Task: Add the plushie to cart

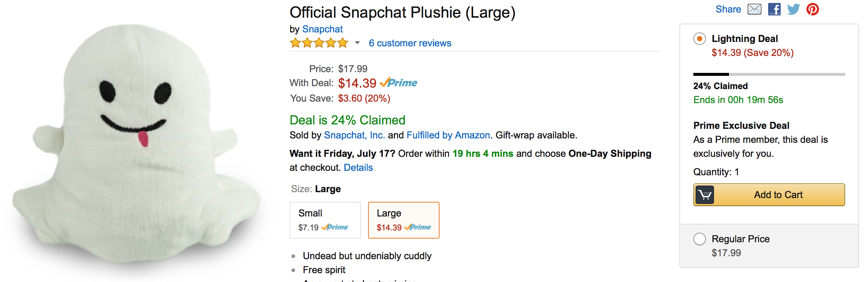Action: [x=769, y=195]
